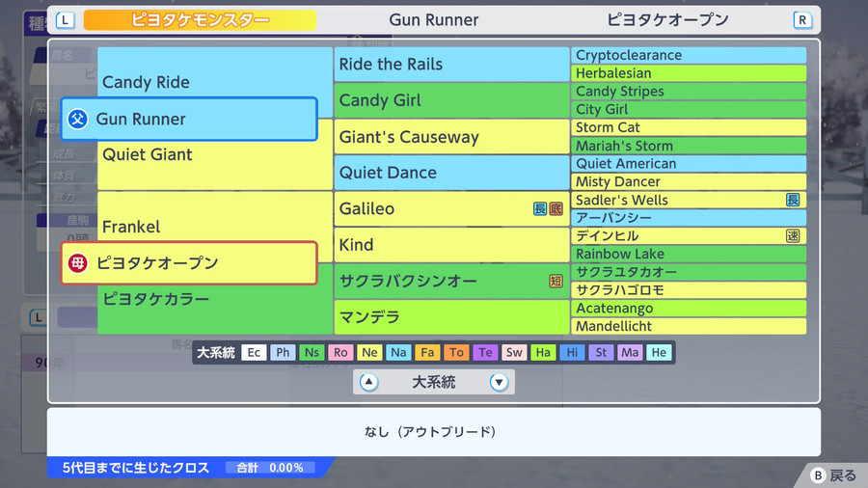
Task: Select Giant's Causeway ancestor cell
Action: point(451,137)
